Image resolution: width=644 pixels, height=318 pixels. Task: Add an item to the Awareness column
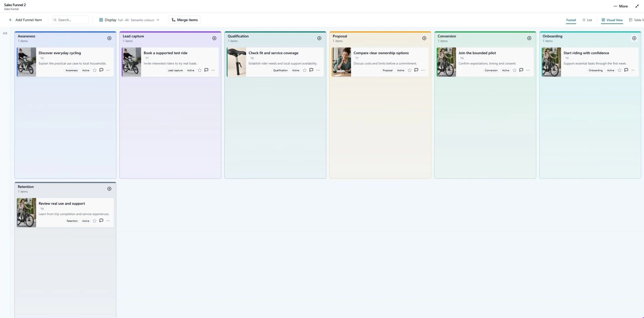coord(109,38)
